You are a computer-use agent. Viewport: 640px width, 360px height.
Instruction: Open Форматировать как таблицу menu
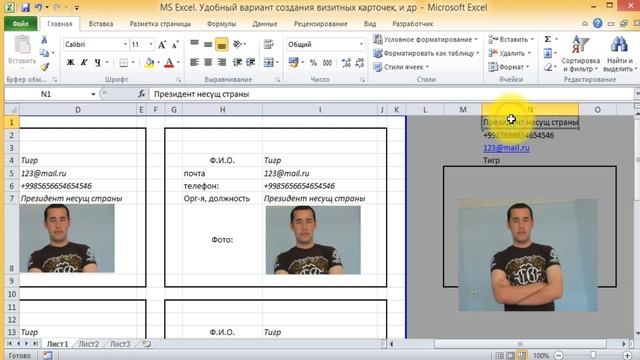[426, 53]
